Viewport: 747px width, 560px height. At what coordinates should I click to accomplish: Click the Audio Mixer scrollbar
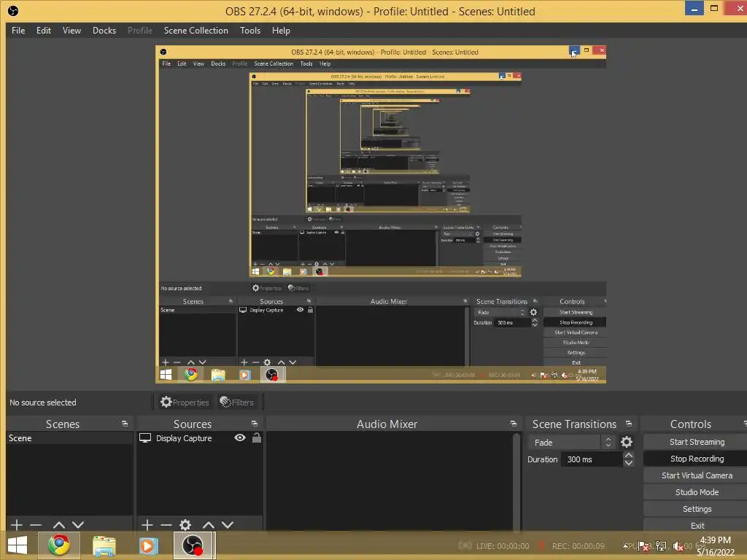tap(516, 481)
